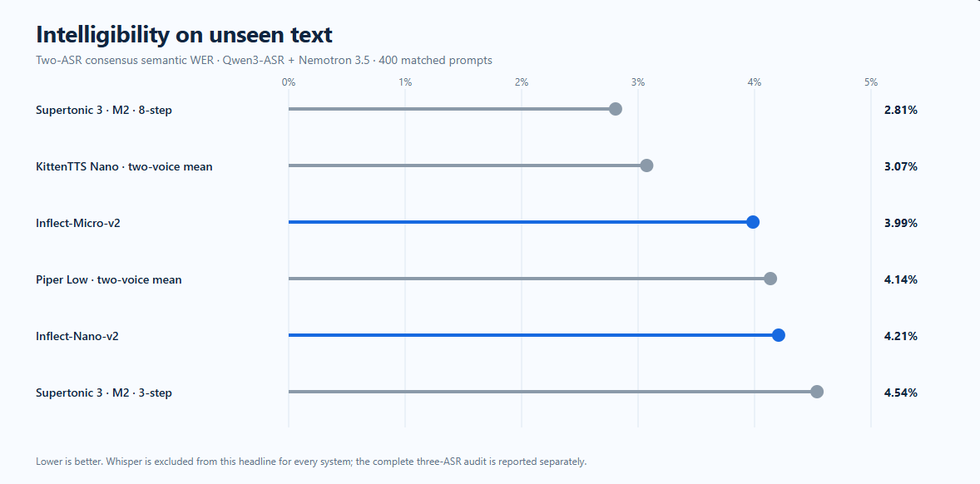The width and height of the screenshot is (980, 484).
Task: Click the 0% axis tick label
Action: coord(288,82)
